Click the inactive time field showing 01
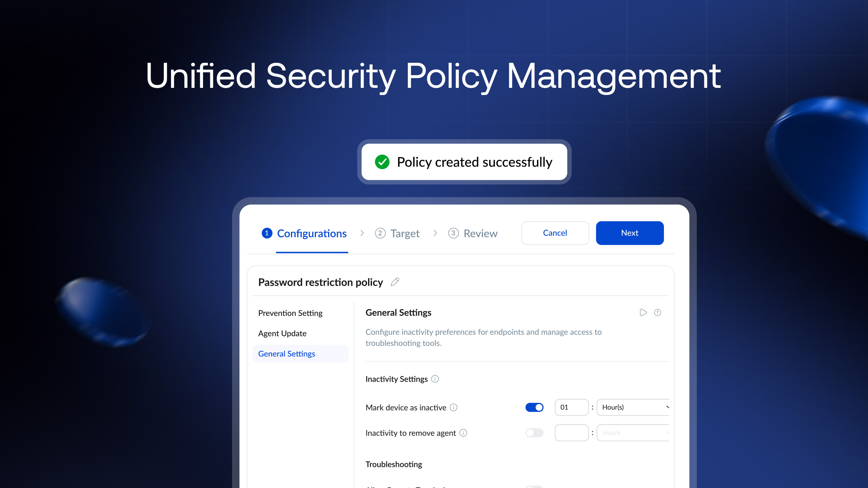This screenshot has height=488, width=868. [572, 408]
